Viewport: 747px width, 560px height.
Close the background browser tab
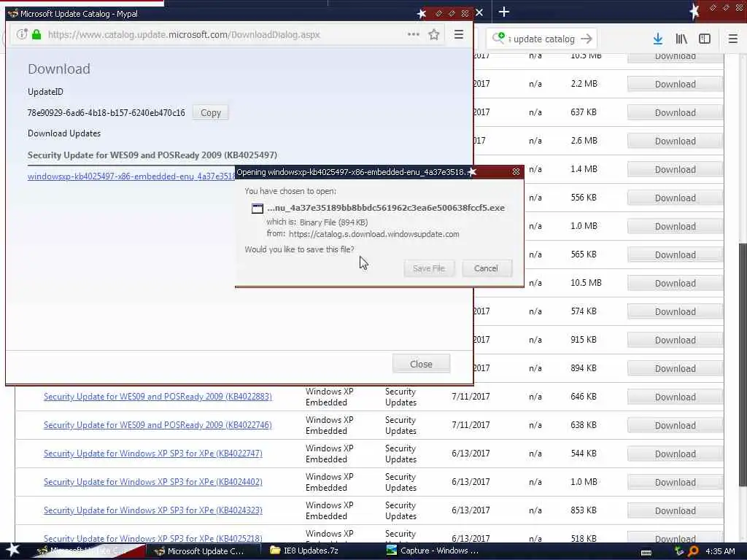[x=479, y=12]
